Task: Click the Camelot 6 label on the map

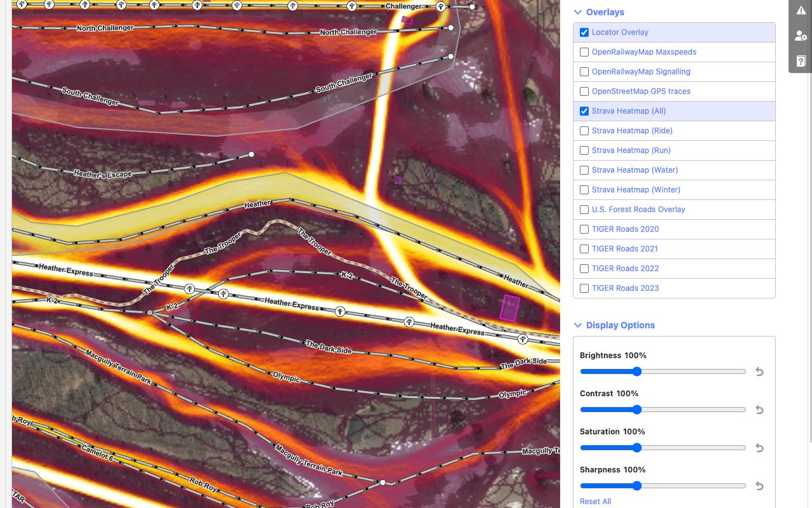Action: pyautogui.click(x=98, y=452)
